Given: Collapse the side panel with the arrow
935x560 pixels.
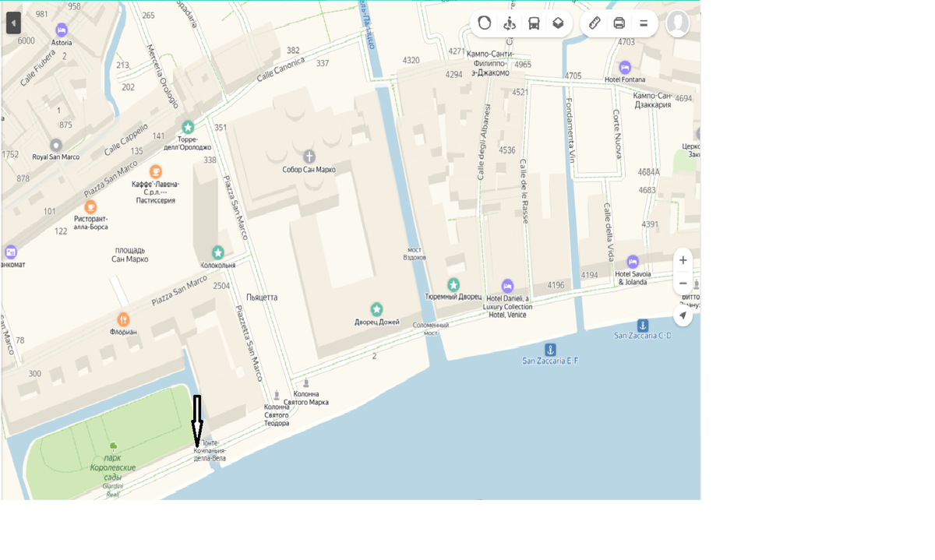Looking at the screenshot, I should [x=13, y=23].
